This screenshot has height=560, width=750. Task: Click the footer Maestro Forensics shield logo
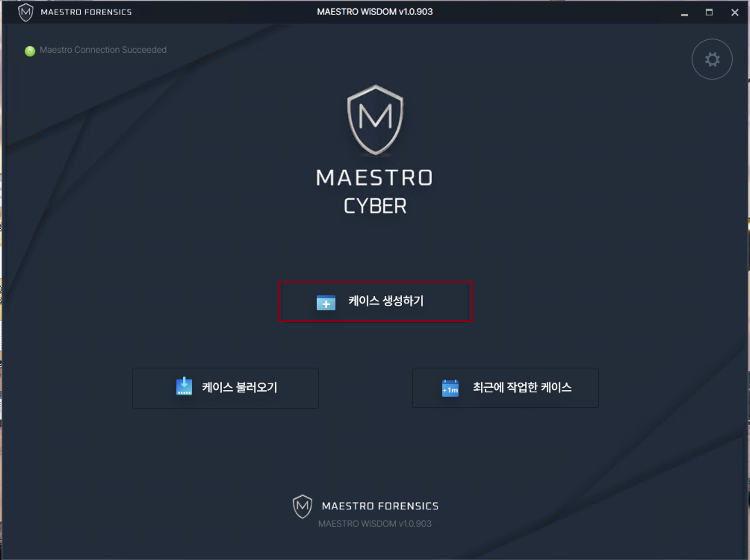coord(302,506)
